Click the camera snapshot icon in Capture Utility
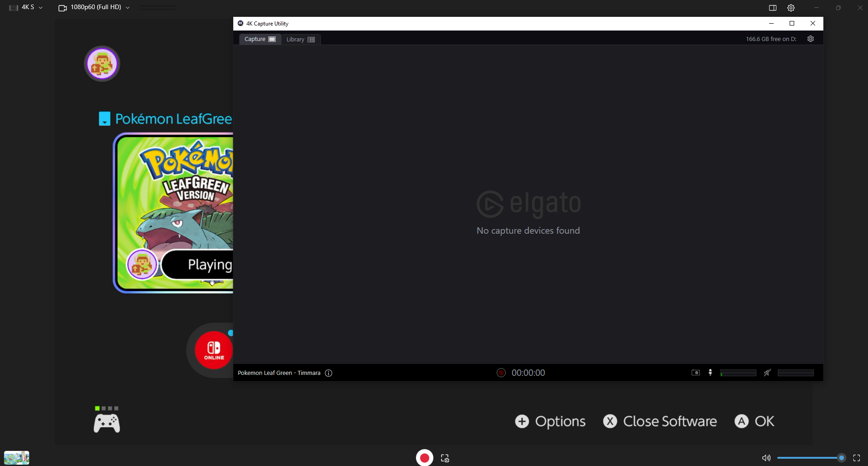 695,373
